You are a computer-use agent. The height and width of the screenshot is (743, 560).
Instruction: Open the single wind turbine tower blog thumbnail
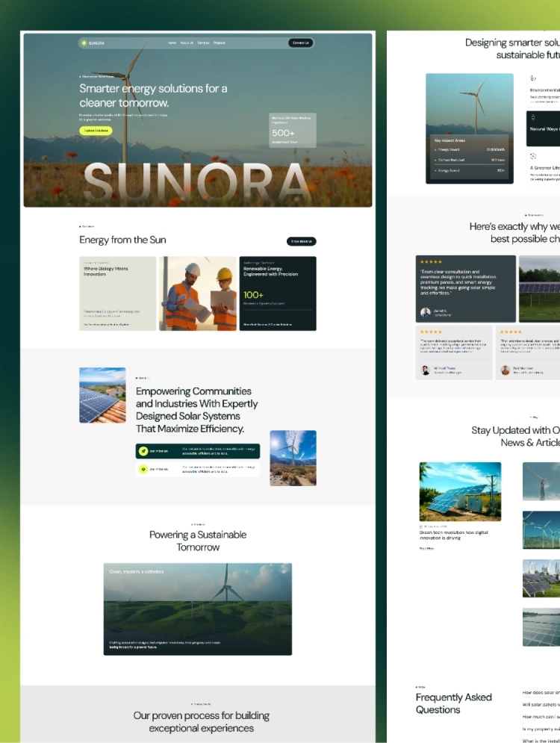tap(541, 482)
